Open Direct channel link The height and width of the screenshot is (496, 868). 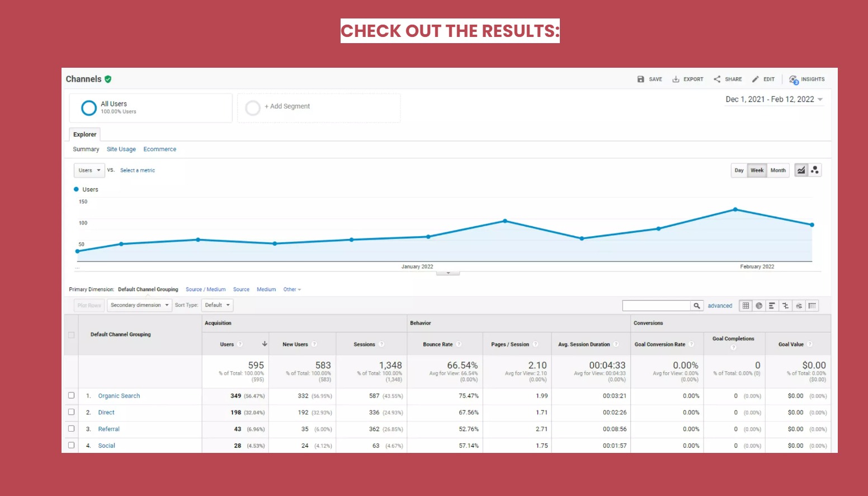tap(106, 413)
